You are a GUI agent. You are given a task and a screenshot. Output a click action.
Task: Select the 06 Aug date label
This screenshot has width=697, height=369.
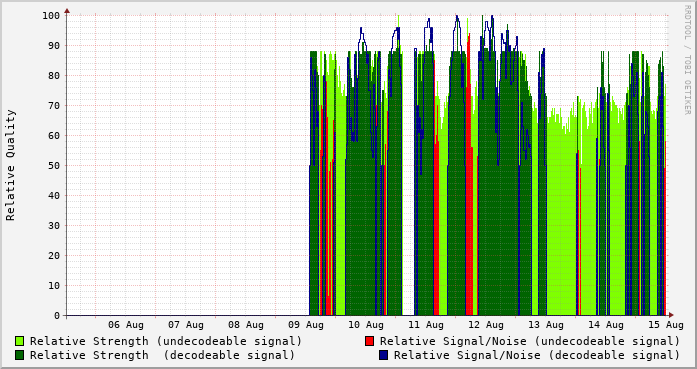pos(126,325)
